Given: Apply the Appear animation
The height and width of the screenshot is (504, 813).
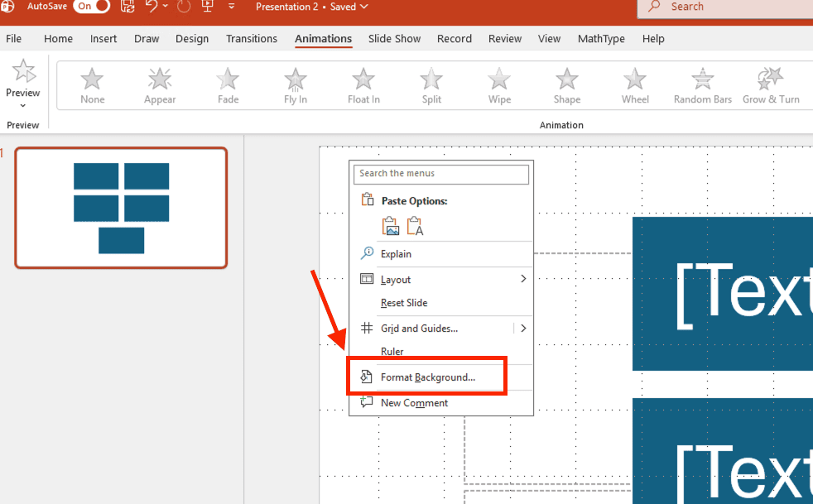Looking at the screenshot, I should 160,86.
